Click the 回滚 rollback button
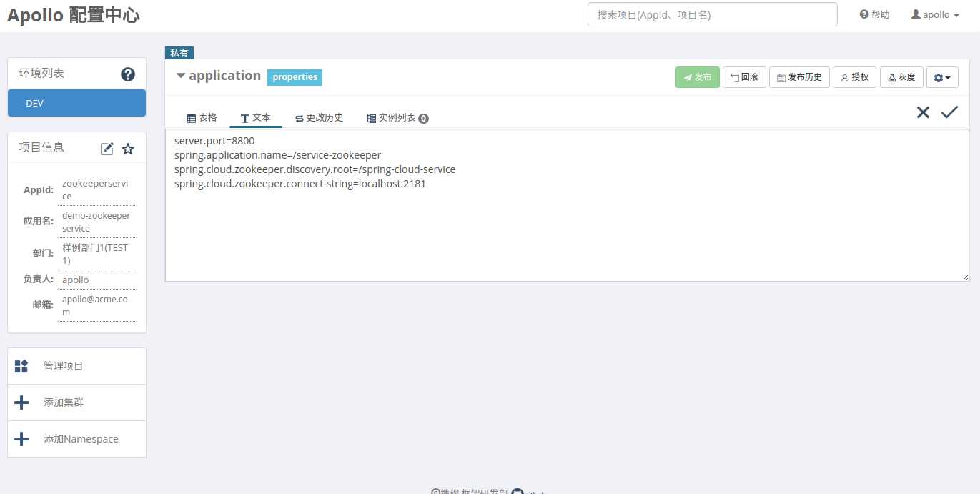 click(744, 77)
